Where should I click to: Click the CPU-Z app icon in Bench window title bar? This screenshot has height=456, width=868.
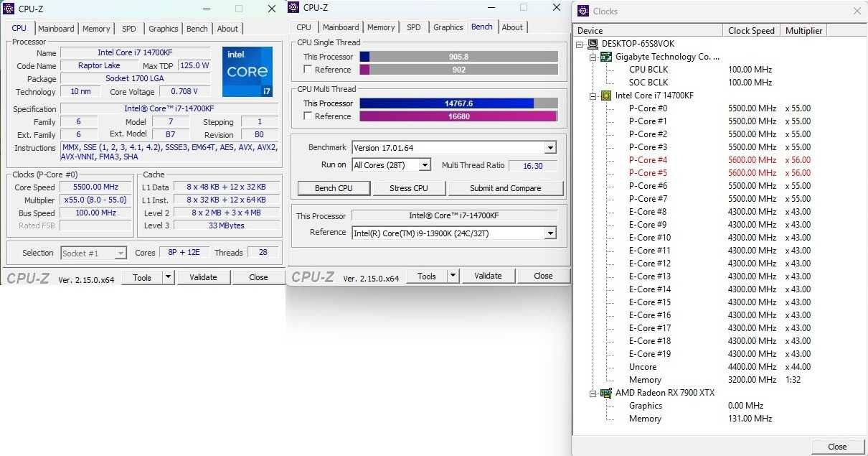pos(294,7)
